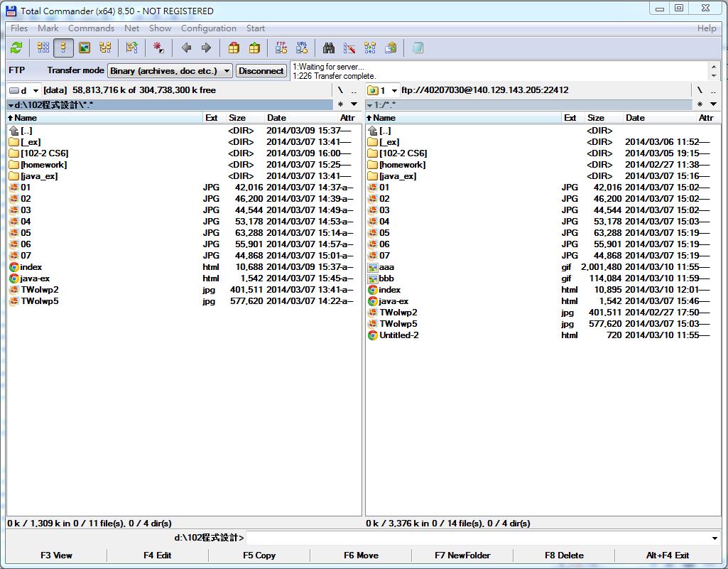Open the Help menu
Viewport: 728px width, 569px height.
707,28
